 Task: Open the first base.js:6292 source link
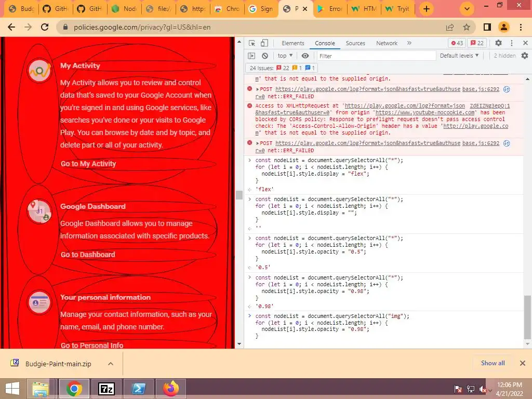click(481, 89)
